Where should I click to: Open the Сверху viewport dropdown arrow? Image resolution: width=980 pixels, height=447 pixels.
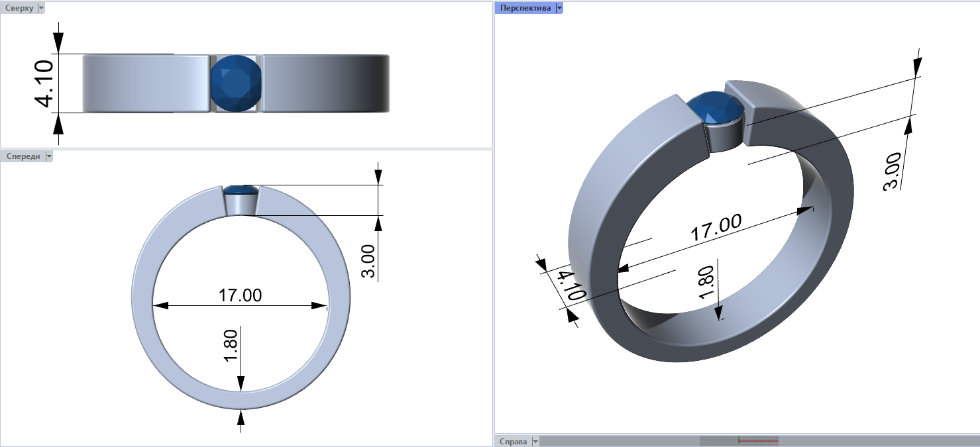point(42,8)
